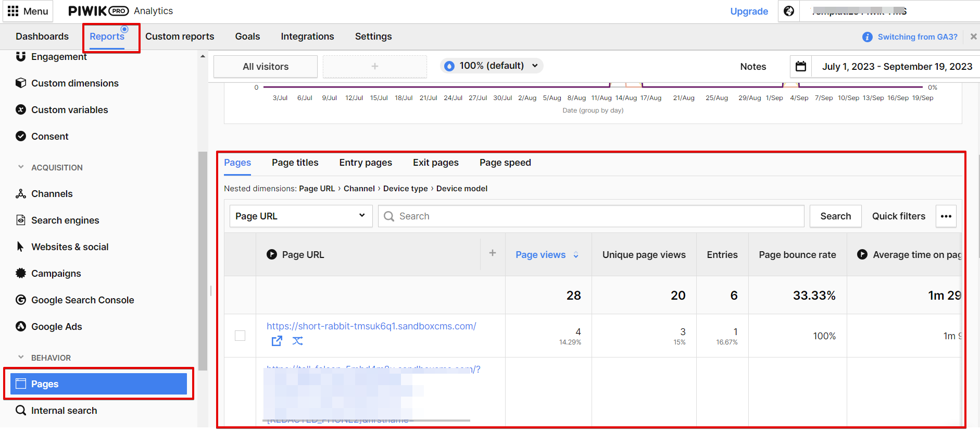Switch to Entry pages tab

pyautogui.click(x=366, y=163)
